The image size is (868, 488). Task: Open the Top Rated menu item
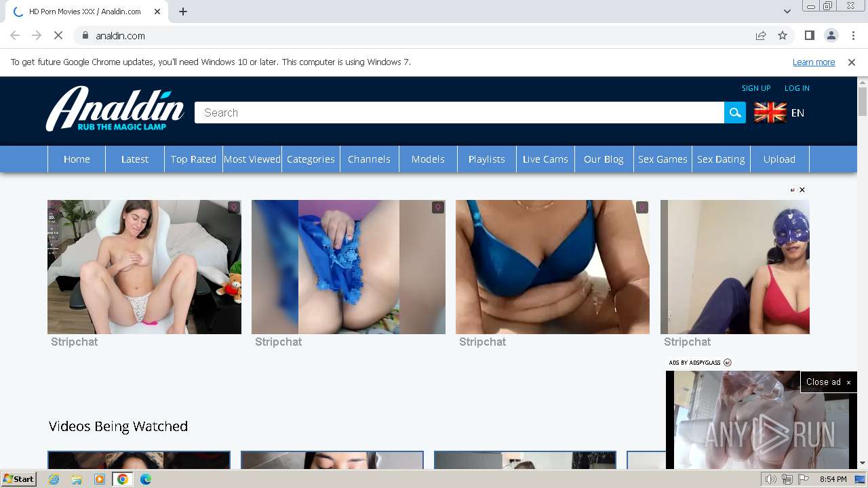point(193,159)
